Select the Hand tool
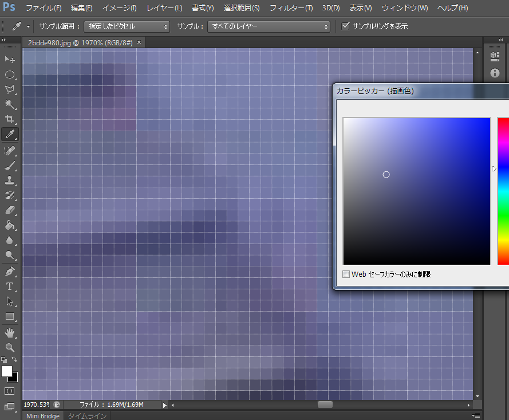The width and height of the screenshot is (509, 420). (10, 333)
